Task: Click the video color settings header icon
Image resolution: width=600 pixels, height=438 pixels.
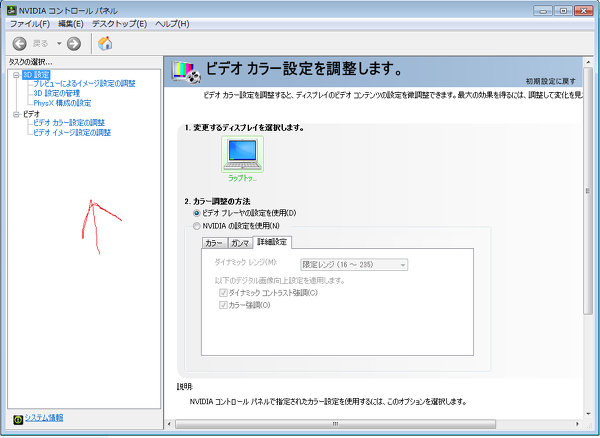Action: [186, 72]
